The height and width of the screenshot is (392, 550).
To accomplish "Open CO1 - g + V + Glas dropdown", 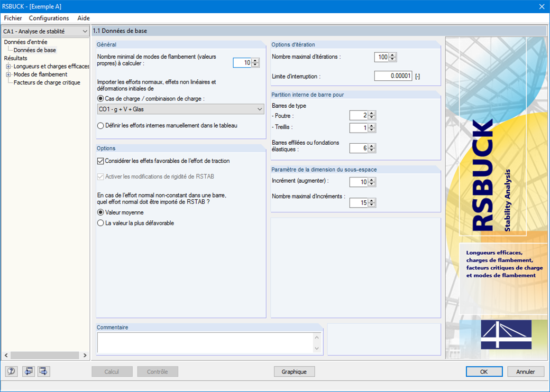I will pos(180,109).
